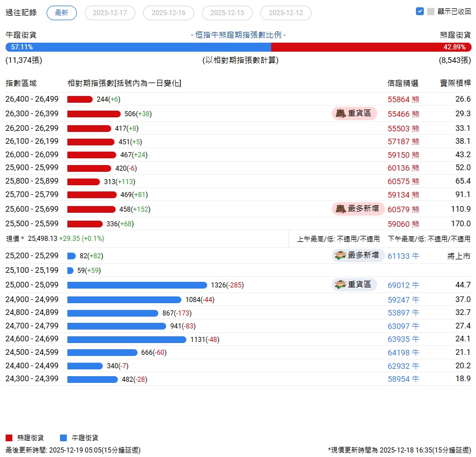Click the 實際槓桿 column header
Image resolution: width=476 pixels, height=457 pixels.
456,83
